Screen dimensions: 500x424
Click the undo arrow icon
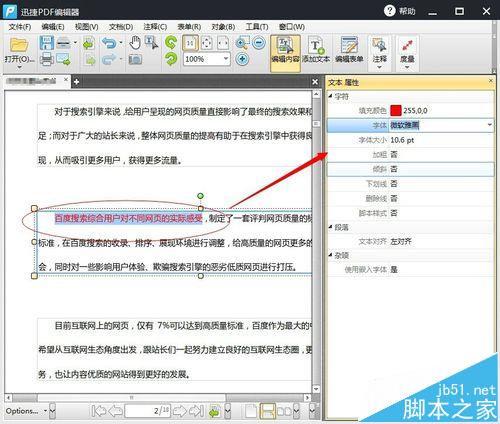click(x=109, y=43)
